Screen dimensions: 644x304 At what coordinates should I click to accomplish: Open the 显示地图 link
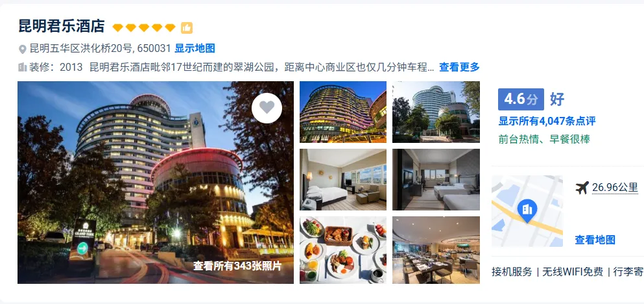click(195, 49)
